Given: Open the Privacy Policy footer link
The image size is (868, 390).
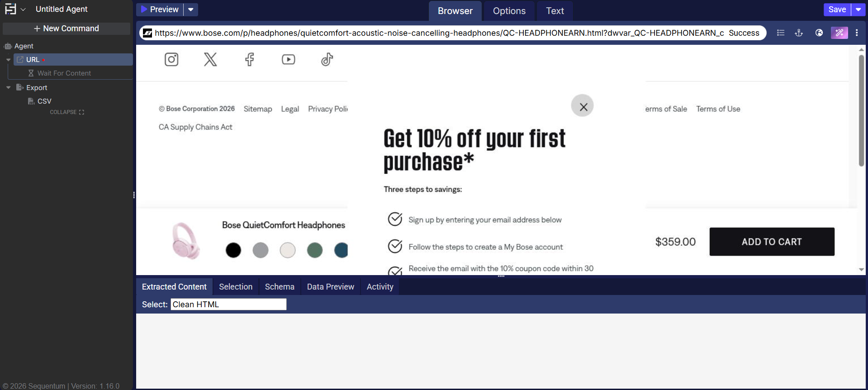Looking at the screenshot, I should pos(328,109).
